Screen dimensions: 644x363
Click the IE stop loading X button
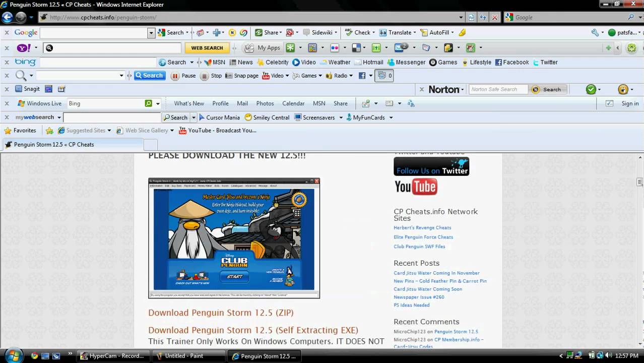click(495, 17)
